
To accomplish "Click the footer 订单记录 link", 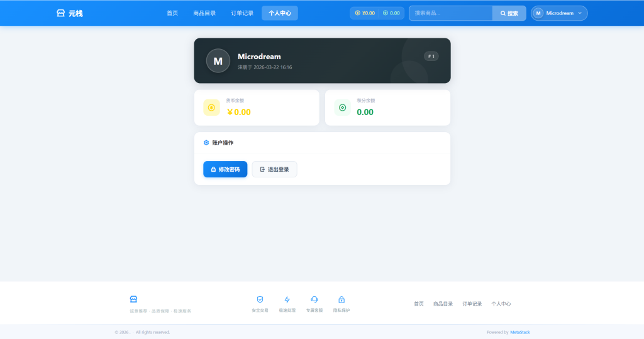I will pos(472,304).
